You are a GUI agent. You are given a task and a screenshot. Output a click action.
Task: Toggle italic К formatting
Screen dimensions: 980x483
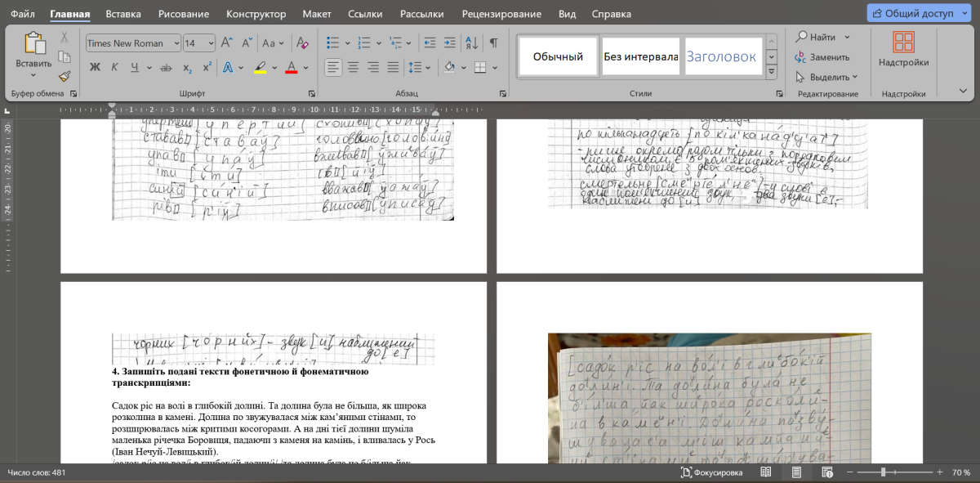tap(114, 67)
